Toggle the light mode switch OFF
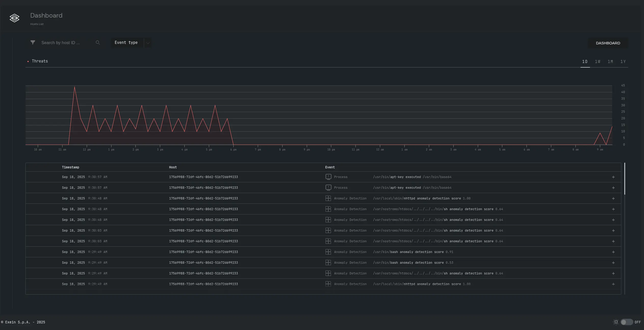The height and width of the screenshot is (330, 644). [x=626, y=322]
